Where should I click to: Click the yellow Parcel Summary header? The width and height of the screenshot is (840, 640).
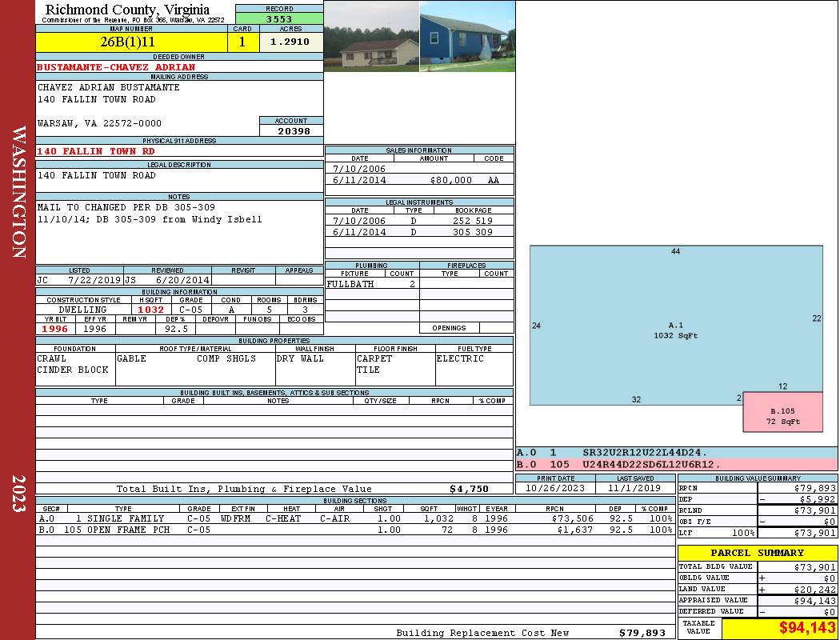[x=757, y=553]
